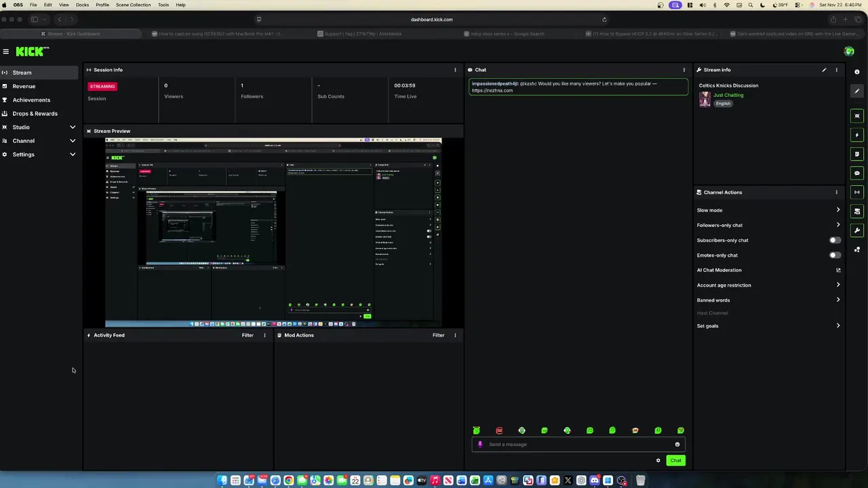This screenshot has width=868, height=488.
Task: Open Channel Actions panel three-dot menu
Action: [x=836, y=192]
